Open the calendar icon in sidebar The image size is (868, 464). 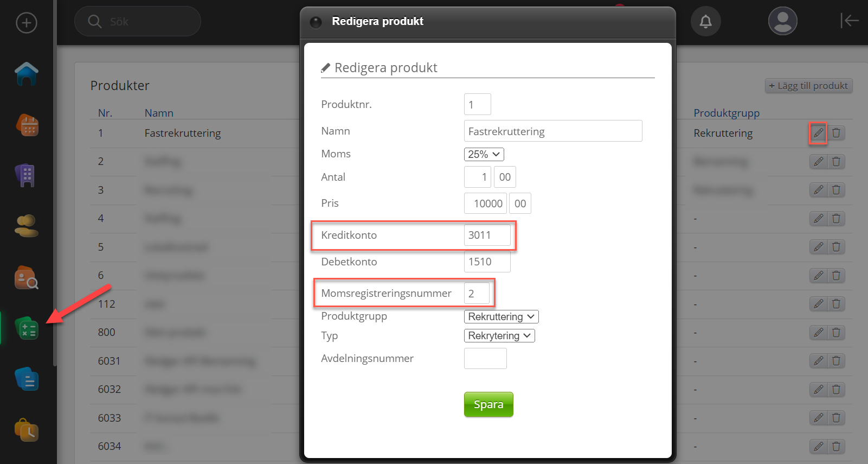27,125
